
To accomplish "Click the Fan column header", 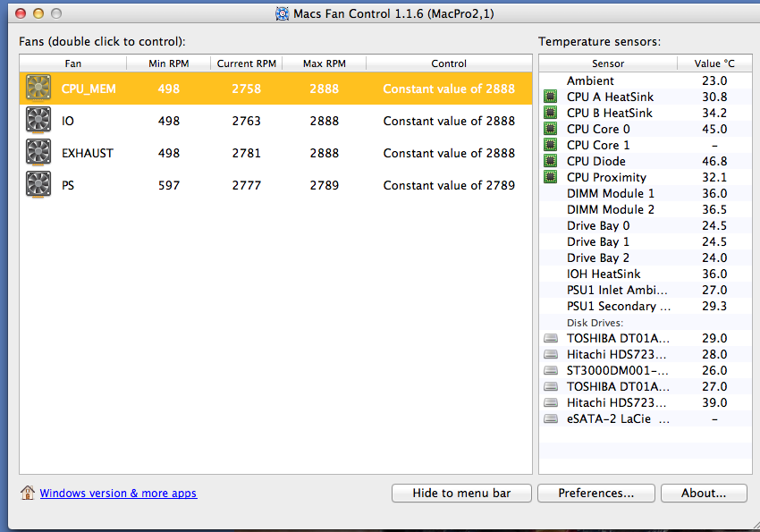I will coord(73,63).
